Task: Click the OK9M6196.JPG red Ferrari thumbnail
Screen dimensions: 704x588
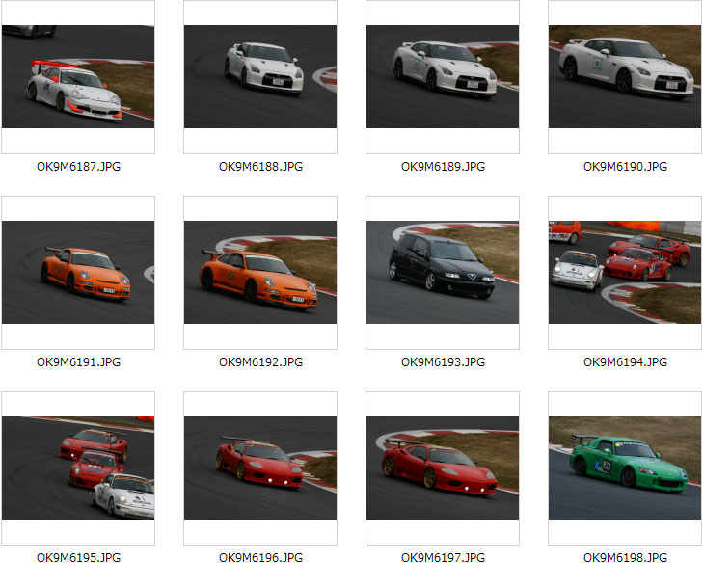Action: pos(260,468)
